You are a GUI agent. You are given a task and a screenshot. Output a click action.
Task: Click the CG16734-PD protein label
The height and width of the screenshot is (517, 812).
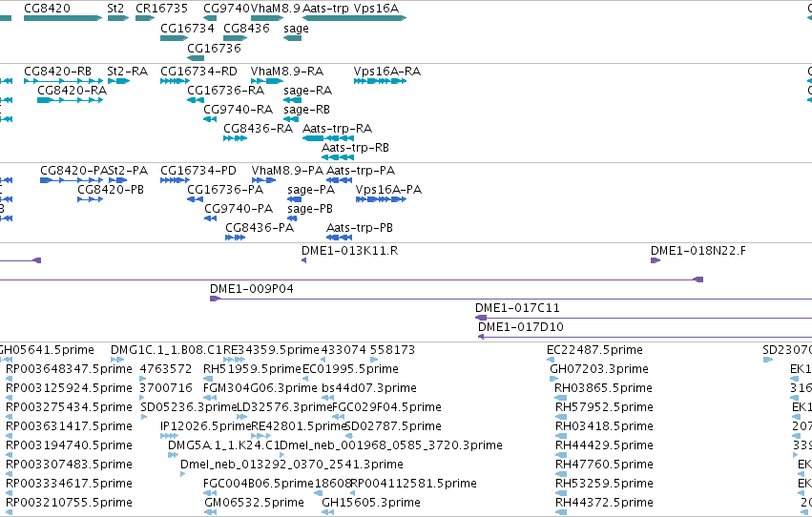point(198,170)
